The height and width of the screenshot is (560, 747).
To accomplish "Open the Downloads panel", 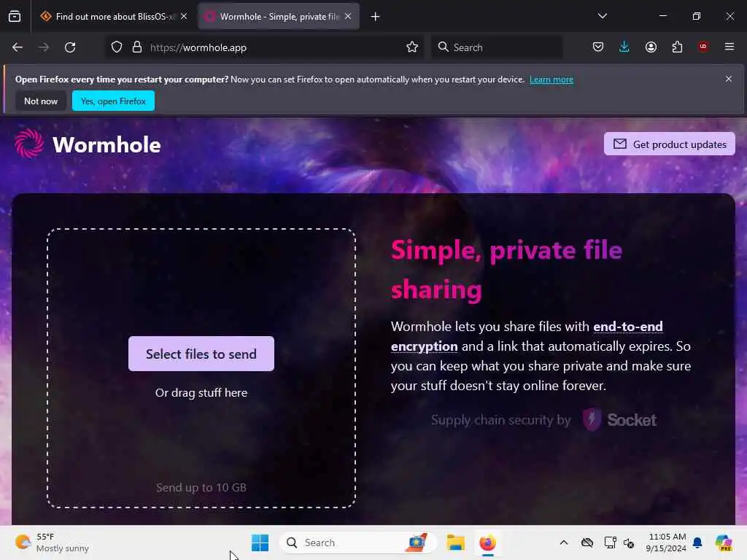I will point(624,47).
